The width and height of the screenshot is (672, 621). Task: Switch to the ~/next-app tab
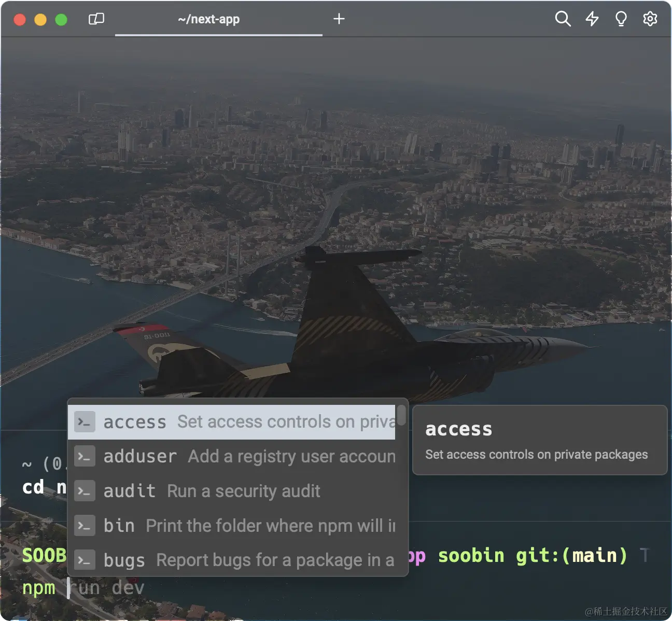click(x=219, y=20)
